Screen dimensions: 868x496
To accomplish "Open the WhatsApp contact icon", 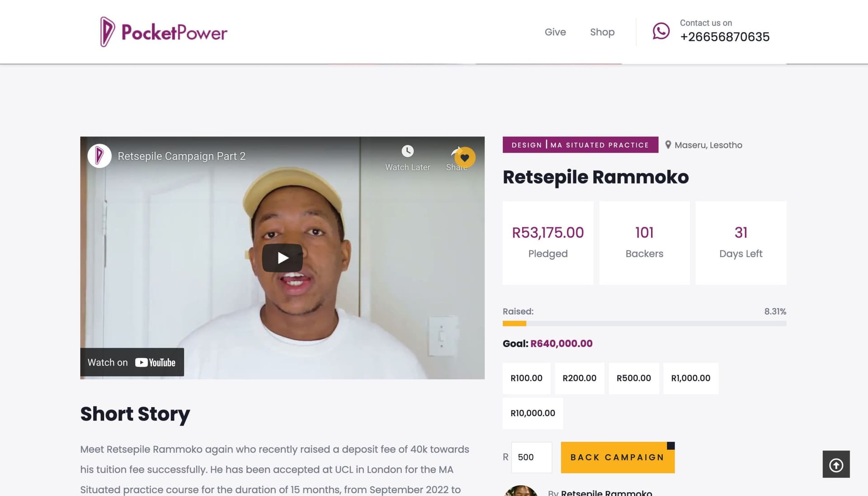I will click(x=661, y=31).
